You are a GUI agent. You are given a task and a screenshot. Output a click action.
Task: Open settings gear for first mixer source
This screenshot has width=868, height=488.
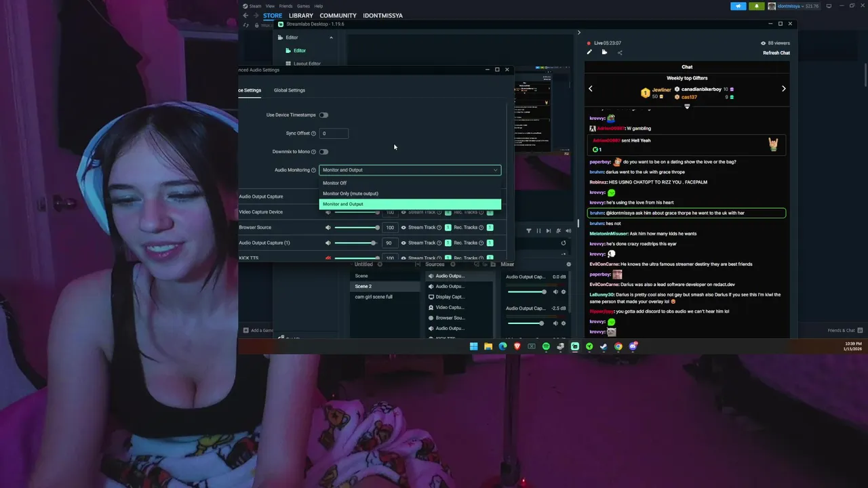click(564, 292)
